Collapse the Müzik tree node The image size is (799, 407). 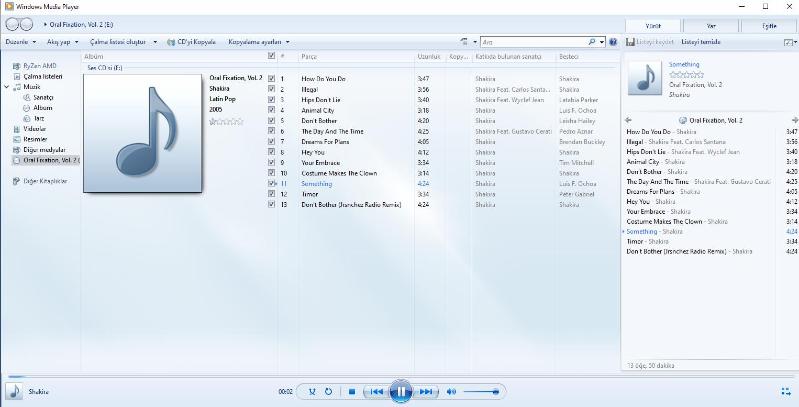pos(7,87)
